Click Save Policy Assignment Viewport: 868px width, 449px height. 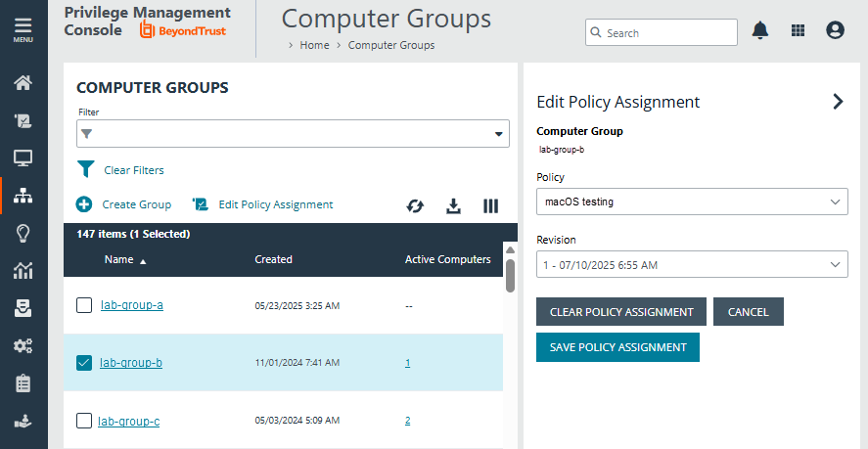[617, 347]
